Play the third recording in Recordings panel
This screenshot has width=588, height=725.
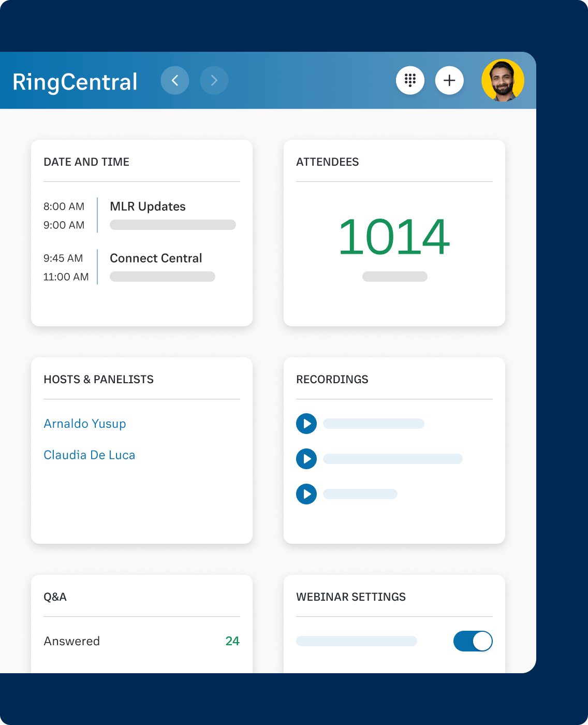[306, 494]
